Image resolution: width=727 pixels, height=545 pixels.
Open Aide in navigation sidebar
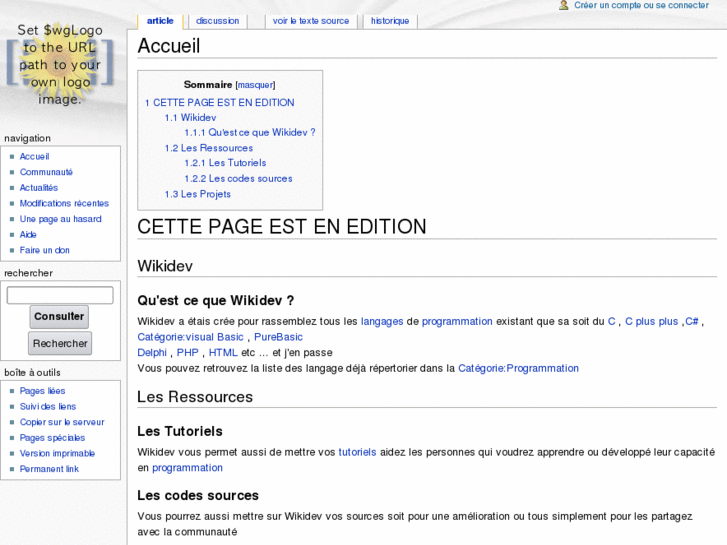[x=28, y=235]
